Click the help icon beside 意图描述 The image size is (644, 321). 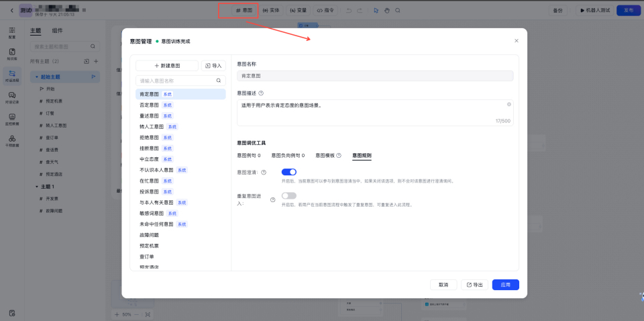261,93
